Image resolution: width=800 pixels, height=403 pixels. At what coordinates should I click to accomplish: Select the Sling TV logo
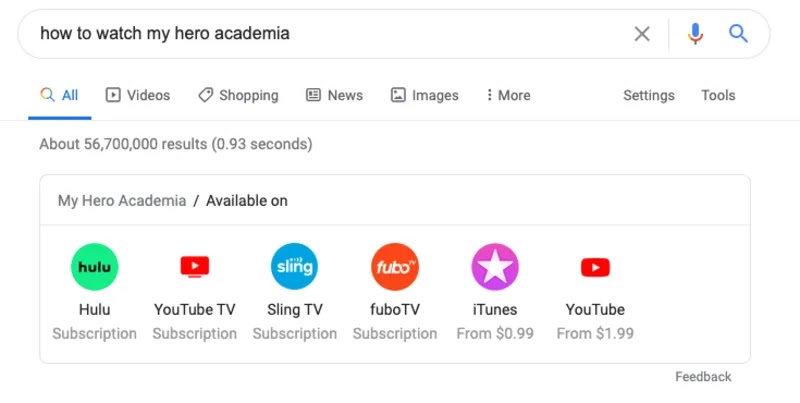click(x=295, y=267)
